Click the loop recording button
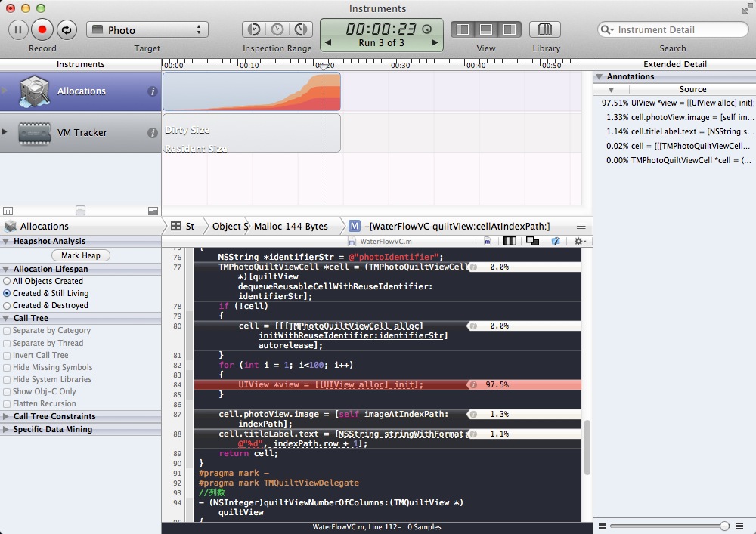Screen dimensions: 756x534 point(67,30)
